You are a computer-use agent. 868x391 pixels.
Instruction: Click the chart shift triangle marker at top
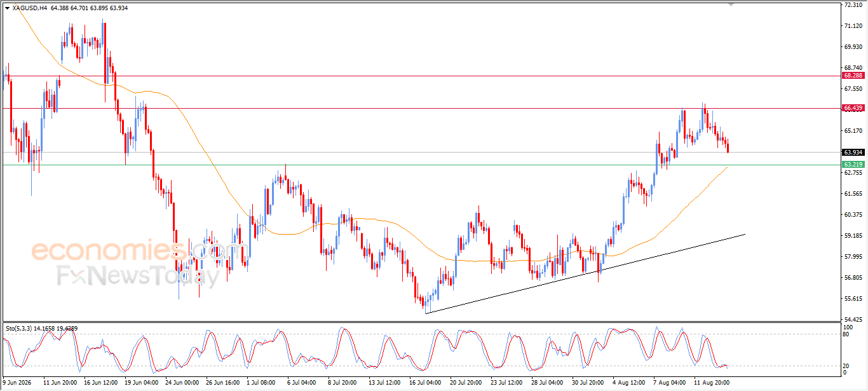click(x=731, y=4)
